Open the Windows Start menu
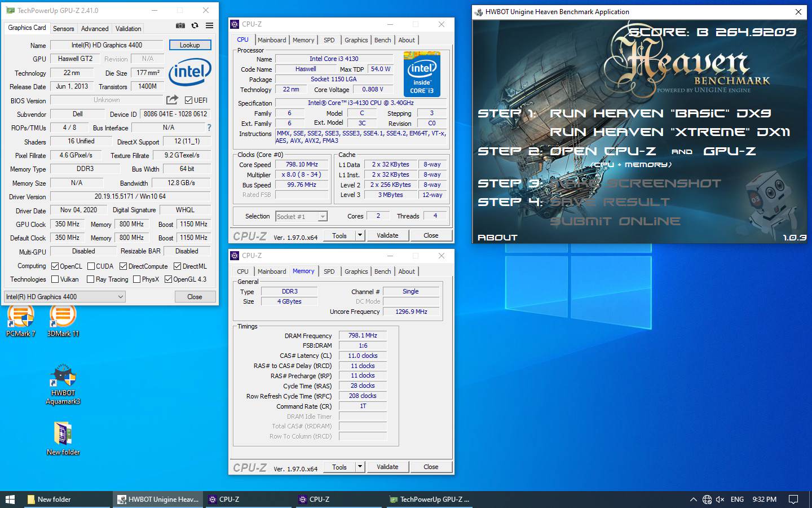Image resolution: width=812 pixels, height=508 pixels. click(10, 500)
